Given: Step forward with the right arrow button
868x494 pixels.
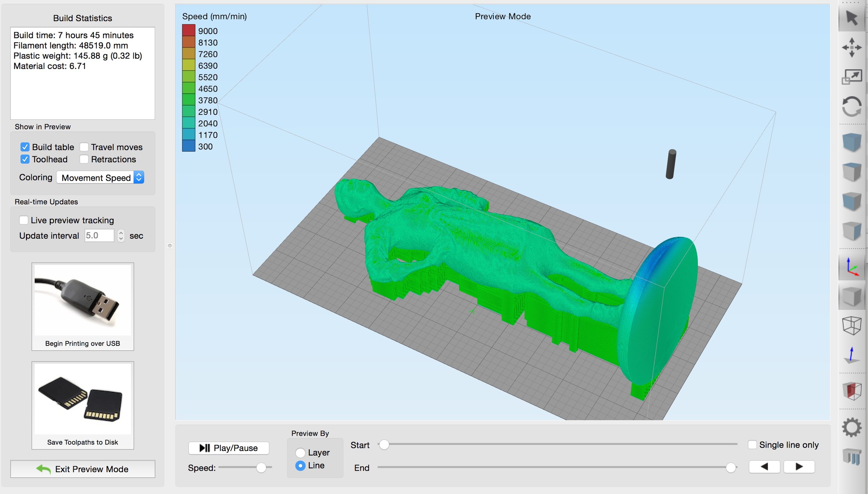Looking at the screenshot, I should (x=799, y=467).
